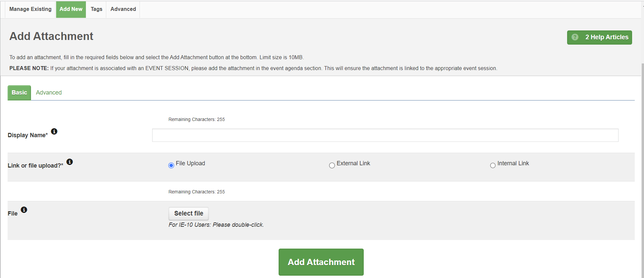The width and height of the screenshot is (644, 278).
Task: Pick the Internal Link radio option
Action: pyautogui.click(x=492, y=165)
